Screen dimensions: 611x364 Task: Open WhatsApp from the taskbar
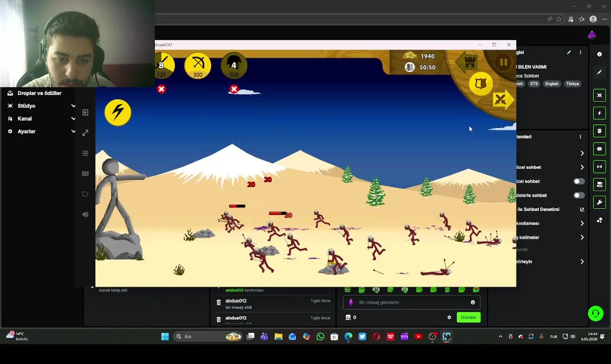tap(320, 336)
